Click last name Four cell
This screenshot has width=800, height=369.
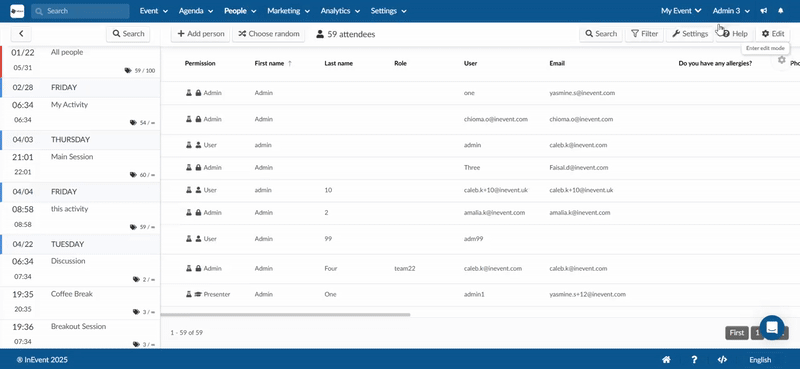tap(331, 268)
